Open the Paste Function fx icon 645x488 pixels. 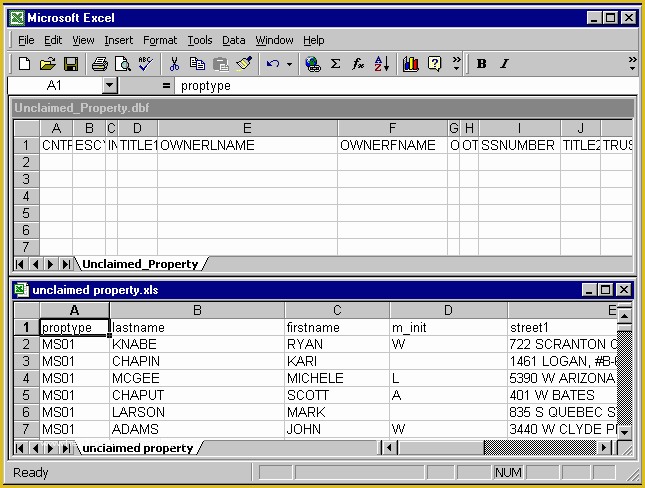pyautogui.click(x=358, y=64)
